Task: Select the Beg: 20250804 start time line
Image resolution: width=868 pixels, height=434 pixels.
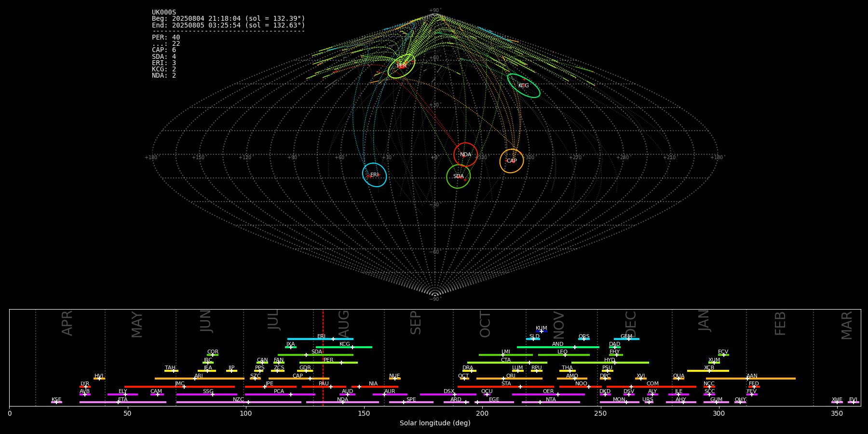Action: point(229,19)
